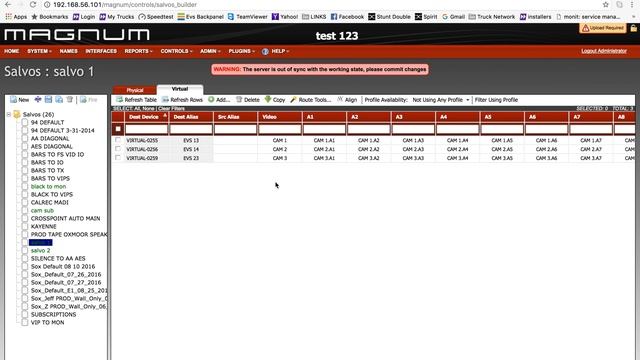Image resolution: width=640 pixels, height=360 pixels.
Task: Open the Profile Availability dropdown
Action: [x=440, y=100]
